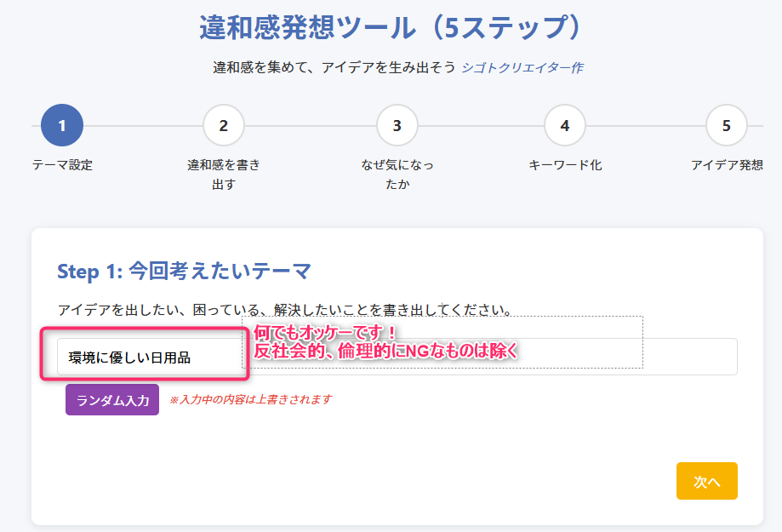Go to step 4 circle

[565, 126]
